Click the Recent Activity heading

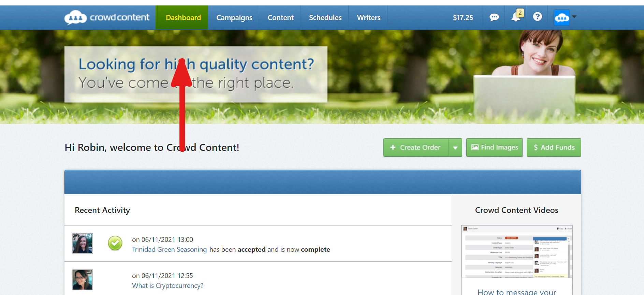tap(102, 210)
